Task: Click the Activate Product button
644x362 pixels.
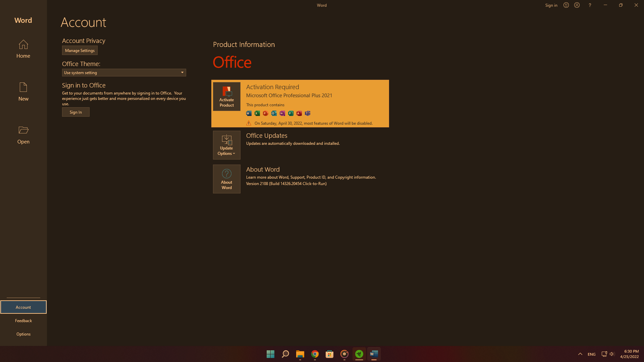Action: pyautogui.click(x=227, y=97)
